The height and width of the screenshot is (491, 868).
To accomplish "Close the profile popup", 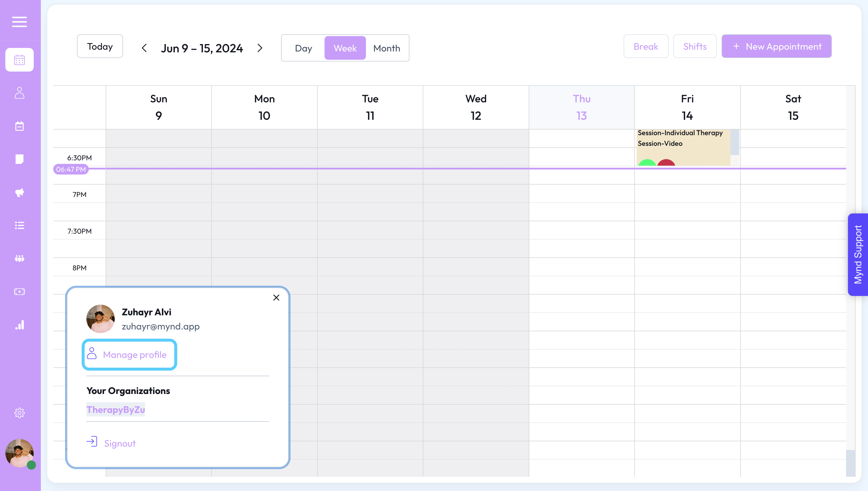I will 276,298.
